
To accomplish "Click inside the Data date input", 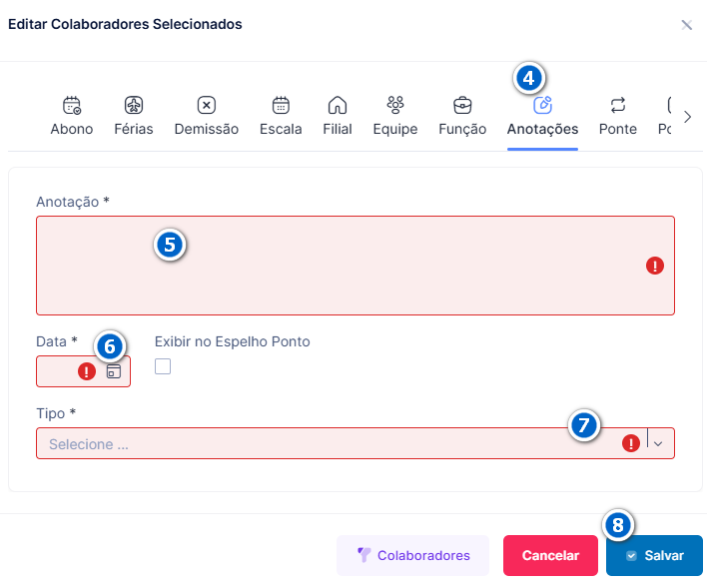I will click(x=59, y=371).
